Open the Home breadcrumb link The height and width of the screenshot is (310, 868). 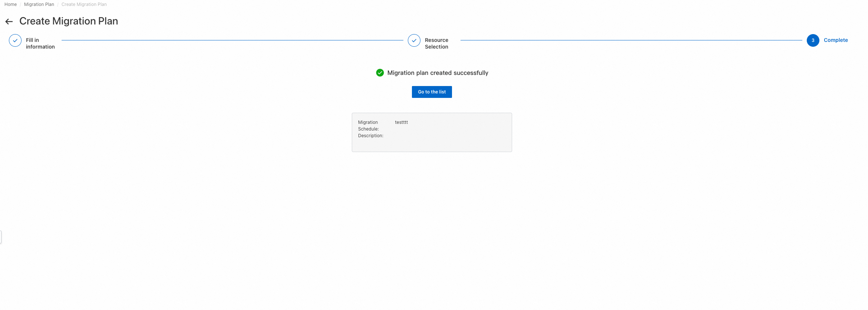(10, 4)
